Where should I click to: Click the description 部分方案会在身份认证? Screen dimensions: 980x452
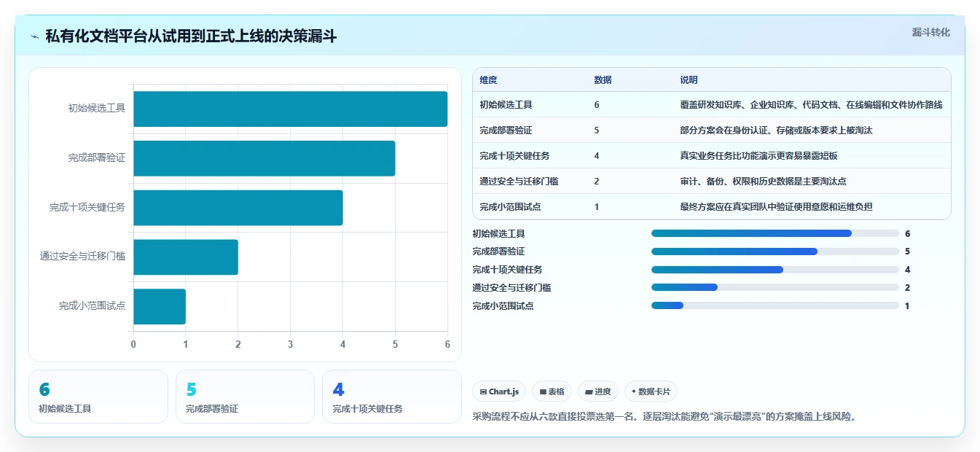click(776, 130)
